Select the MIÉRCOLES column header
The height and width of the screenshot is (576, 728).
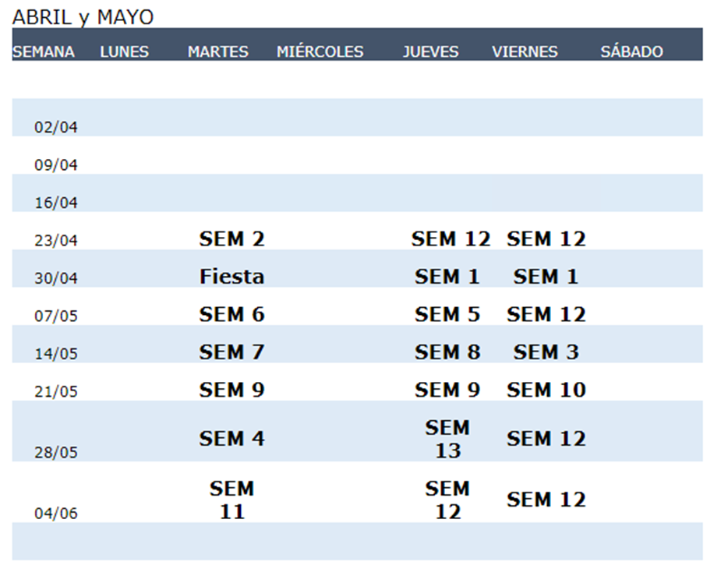tap(320, 51)
